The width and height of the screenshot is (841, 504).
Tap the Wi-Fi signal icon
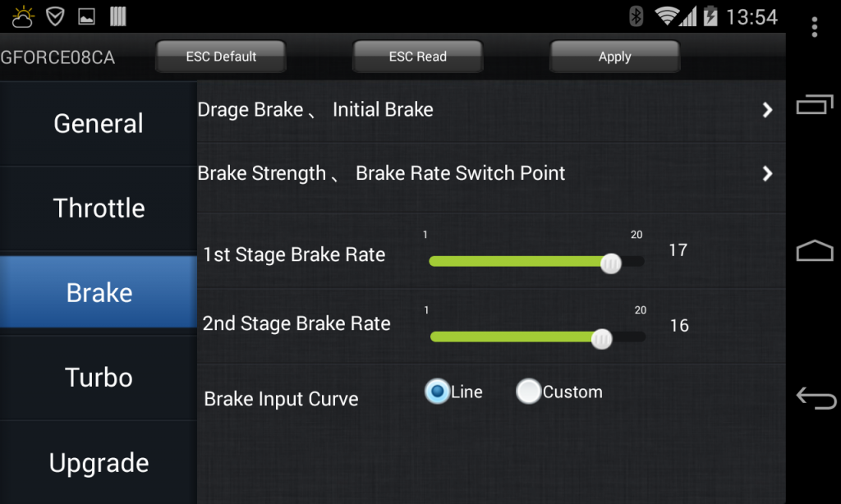coord(667,16)
